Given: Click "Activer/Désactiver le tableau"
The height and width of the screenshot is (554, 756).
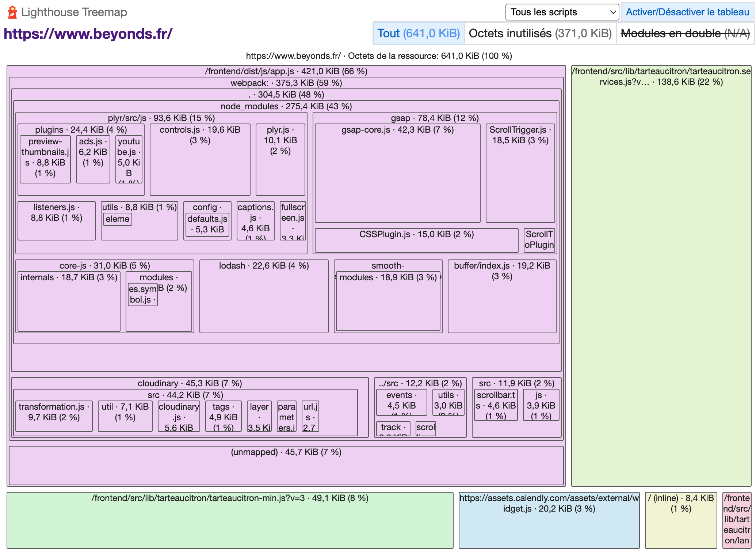Looking at the screenshot, I should [686, 12].
